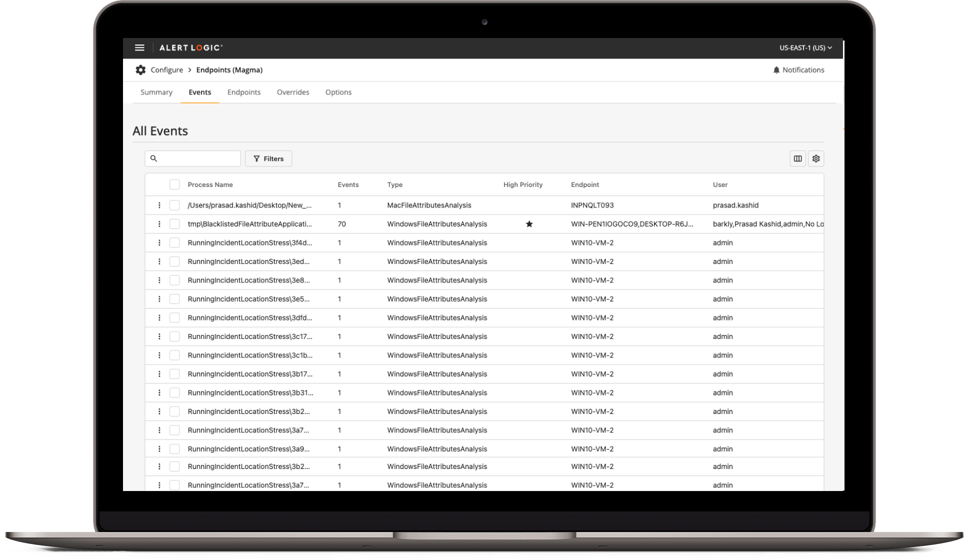
Task: Tick checkbox for tmp\BlacklistedFileAttribute row
Action: click(174, 224)
